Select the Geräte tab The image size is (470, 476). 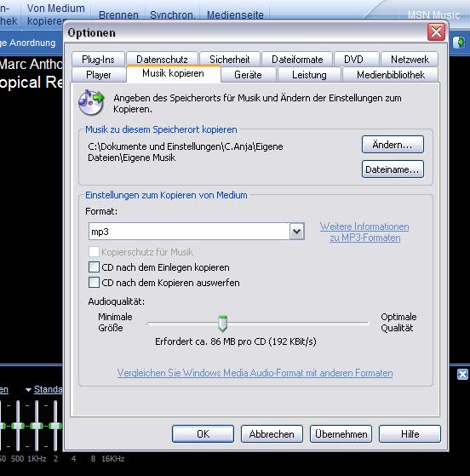tap(248, 75)
